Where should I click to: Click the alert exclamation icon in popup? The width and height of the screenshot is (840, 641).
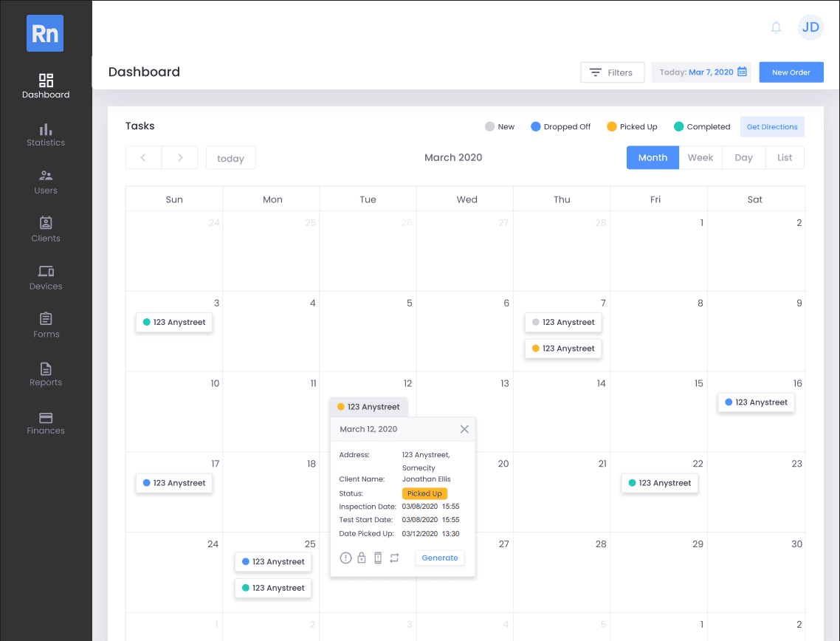click(x=345, y=558)
